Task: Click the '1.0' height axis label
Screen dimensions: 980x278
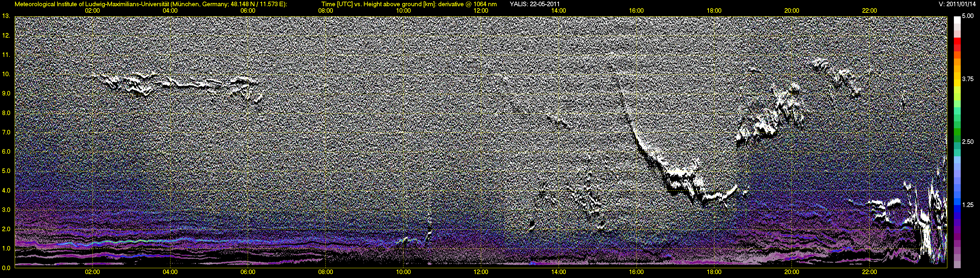Action: pyautogui.click(x=6, y=248)
